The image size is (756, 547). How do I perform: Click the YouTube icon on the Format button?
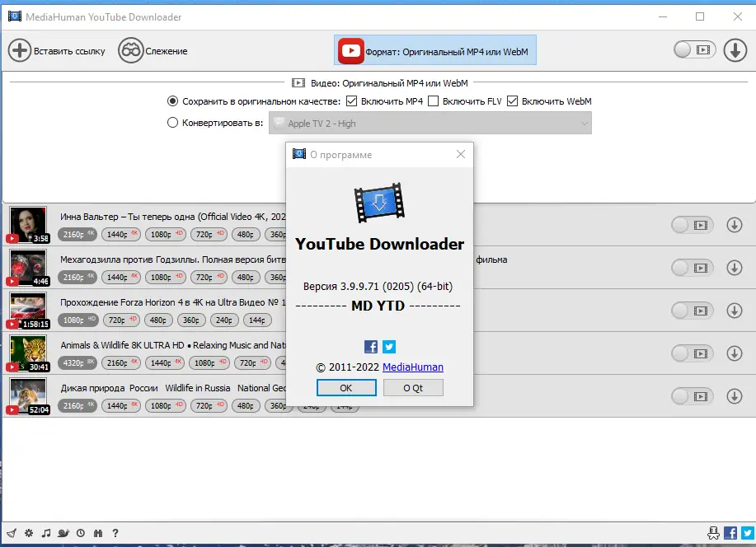pos(350,50)
